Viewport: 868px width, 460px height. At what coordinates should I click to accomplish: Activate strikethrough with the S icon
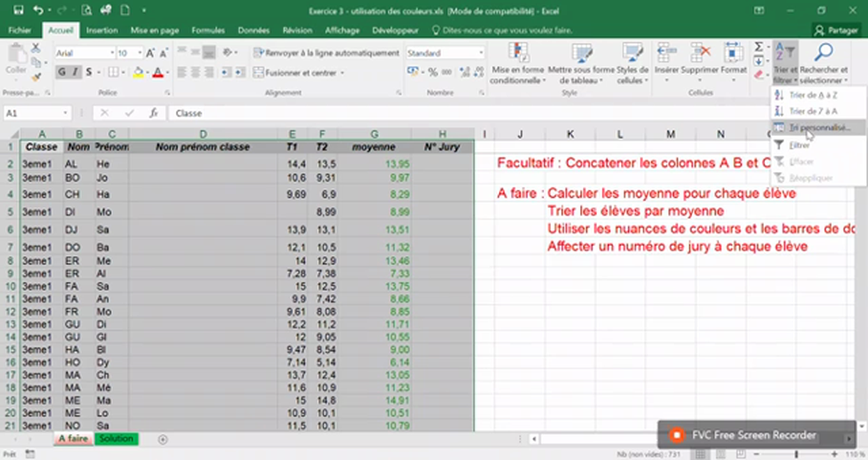click(89, 72)
